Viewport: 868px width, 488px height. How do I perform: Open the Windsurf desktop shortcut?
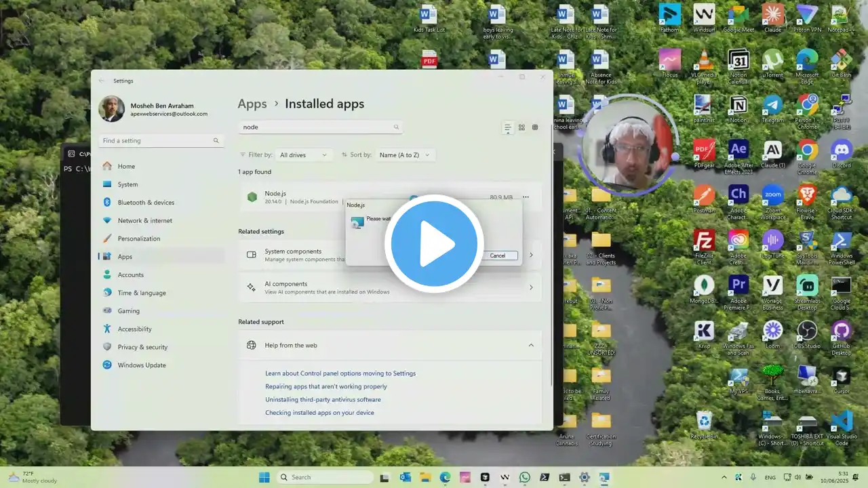(704, 18)
